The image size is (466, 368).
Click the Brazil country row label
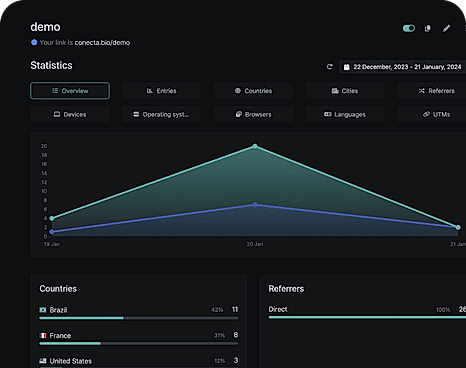coord(58,310)
